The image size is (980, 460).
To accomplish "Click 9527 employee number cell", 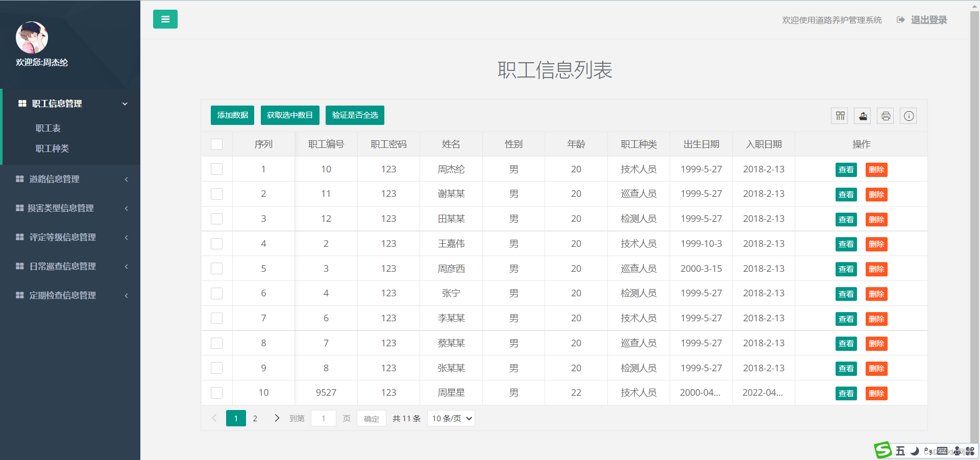I will [x=326, y=393].
